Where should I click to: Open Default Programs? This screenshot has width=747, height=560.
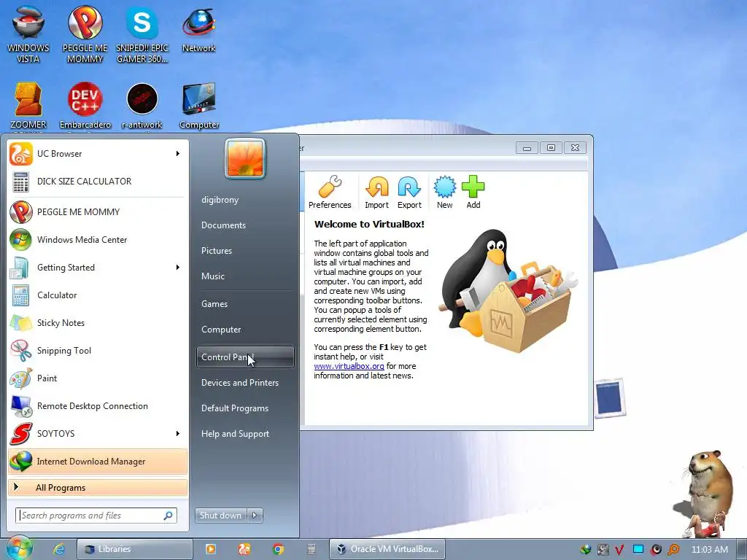[x=245, y=408]
